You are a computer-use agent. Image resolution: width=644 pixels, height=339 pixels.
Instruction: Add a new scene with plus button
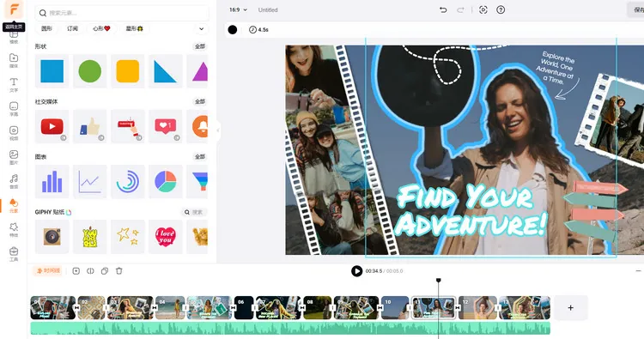click(570, 308)
